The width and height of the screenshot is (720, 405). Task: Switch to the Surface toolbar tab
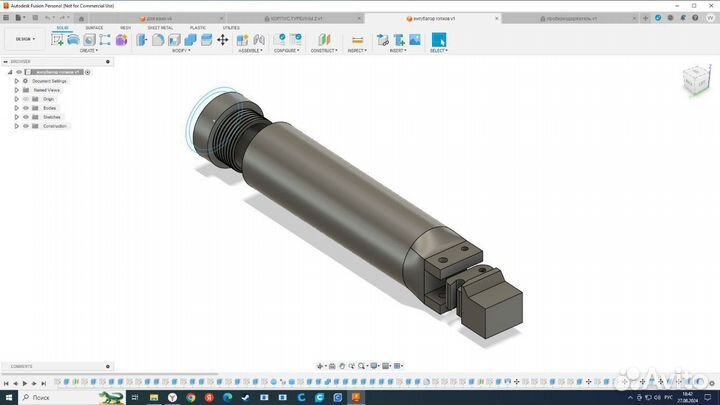(94, 28)
